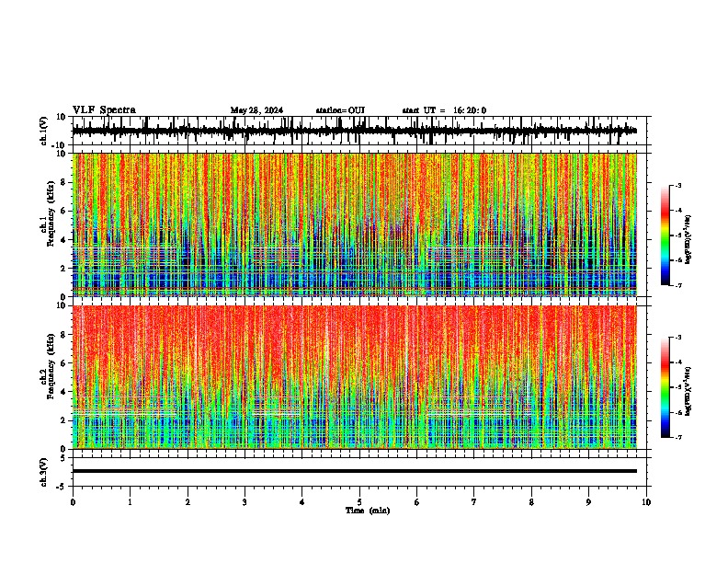The width and height of the screenshot is (728, 563).
Task: Click the time axis tick label "5"
Action: (x=359, y=502)
